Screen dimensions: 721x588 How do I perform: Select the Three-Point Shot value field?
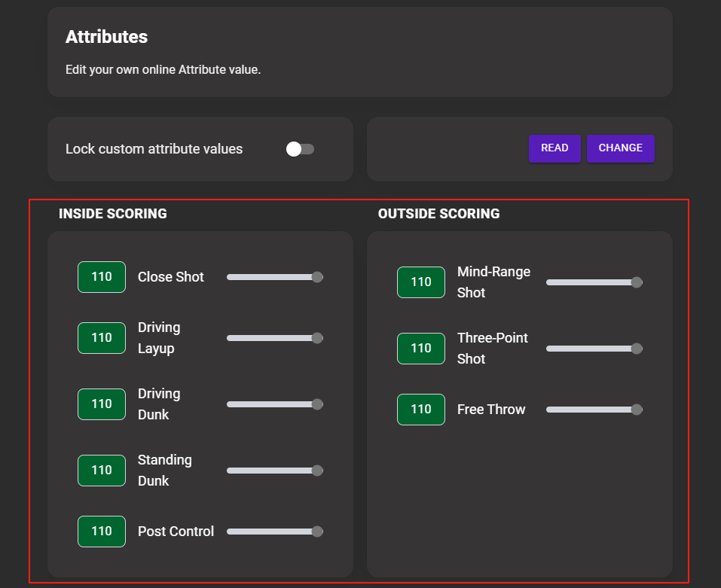[420, 349]
